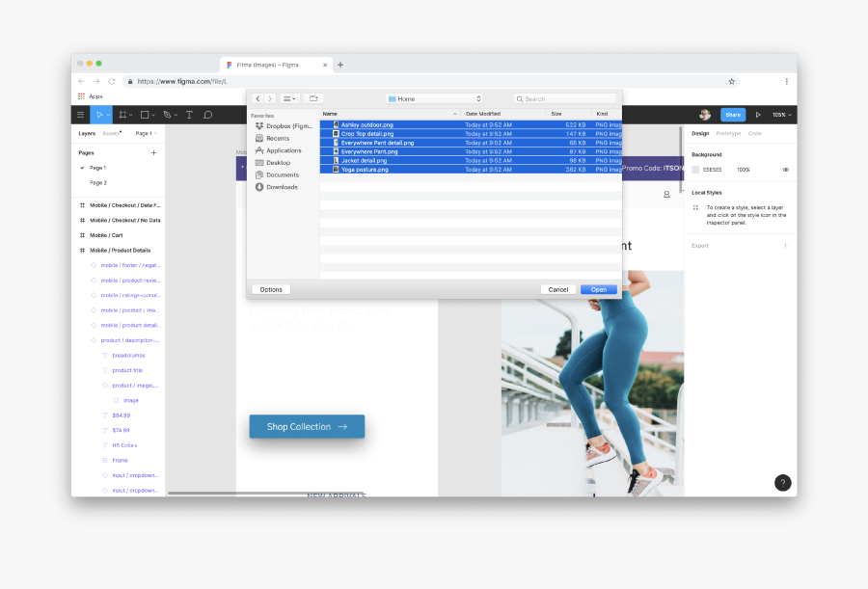Image resolution: width=868 pixels, height=589 pixels.
Task: Select the Rectangle shape tool
Action: click(145, 115)
